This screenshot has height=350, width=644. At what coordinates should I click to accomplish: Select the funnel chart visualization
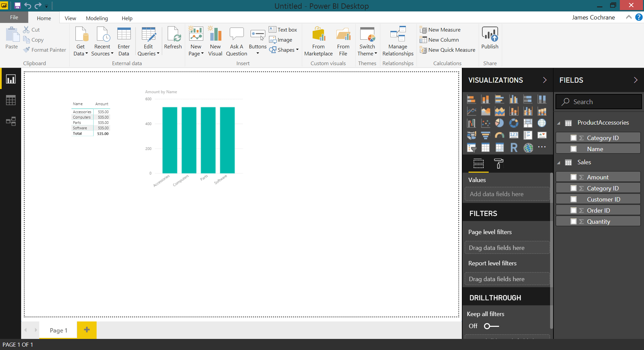point(485,135)
